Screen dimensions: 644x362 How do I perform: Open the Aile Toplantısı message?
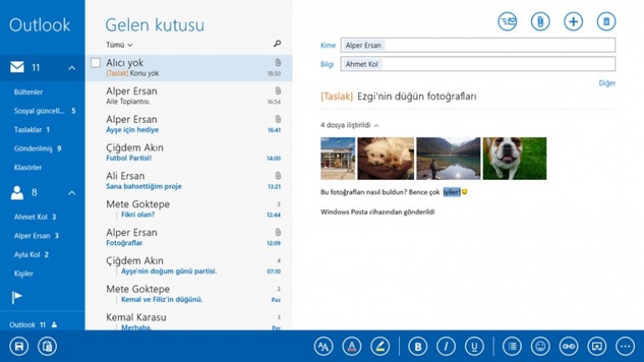[189, 95]
